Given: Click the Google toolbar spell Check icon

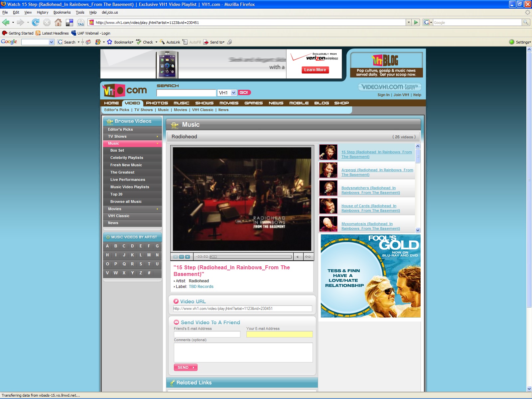Looking at the screenshot, I should [x=138, y=42].
